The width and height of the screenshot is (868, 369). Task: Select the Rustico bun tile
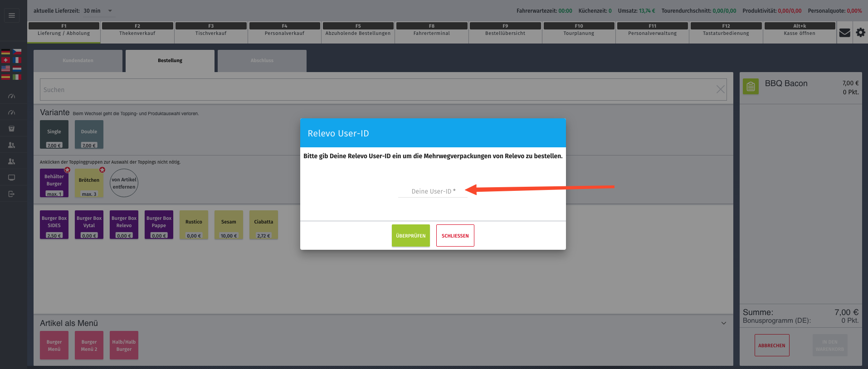point(194,225)
